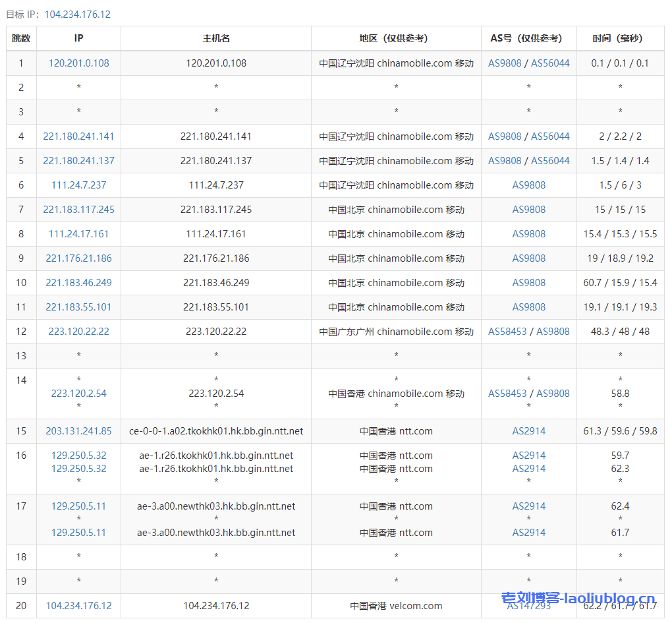
Task: Click the 104.234.176.12 IP link in hop 20
Action: pyautogui.click(x=79, y=606)
